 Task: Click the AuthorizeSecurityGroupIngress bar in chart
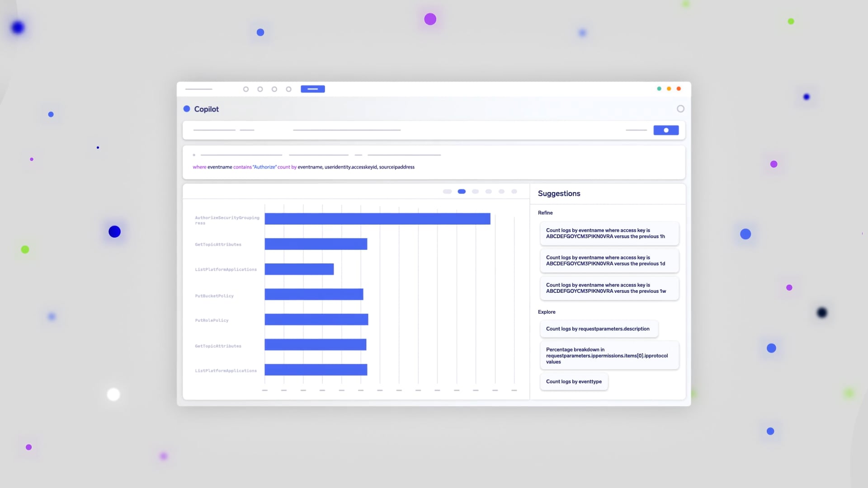pos(377,219)
